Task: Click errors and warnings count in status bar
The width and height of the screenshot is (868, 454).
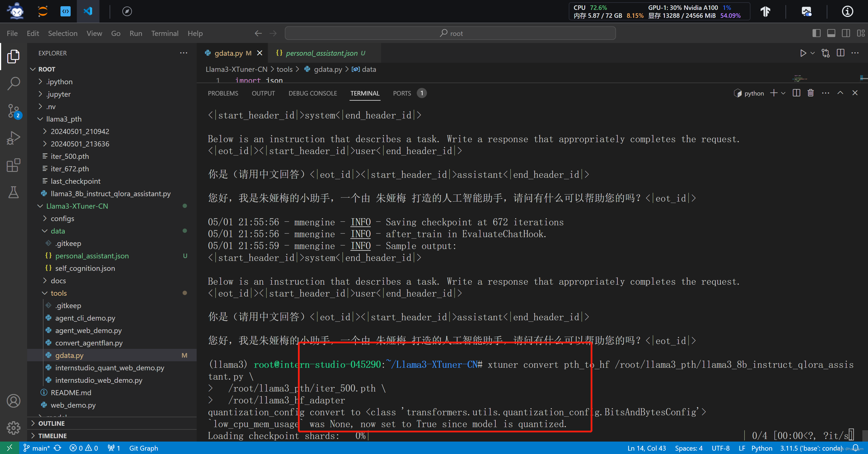Action: pyautogui.click(x=84, y=448)
